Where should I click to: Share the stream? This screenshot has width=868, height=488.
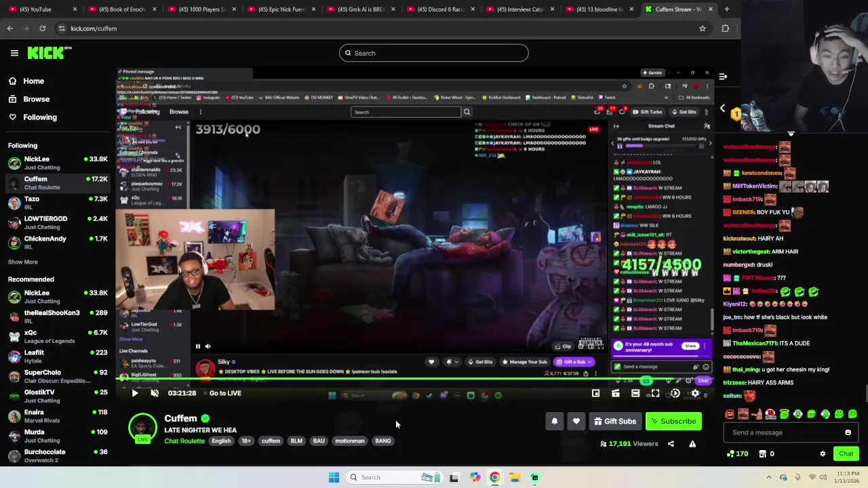[x=671, y=444]
